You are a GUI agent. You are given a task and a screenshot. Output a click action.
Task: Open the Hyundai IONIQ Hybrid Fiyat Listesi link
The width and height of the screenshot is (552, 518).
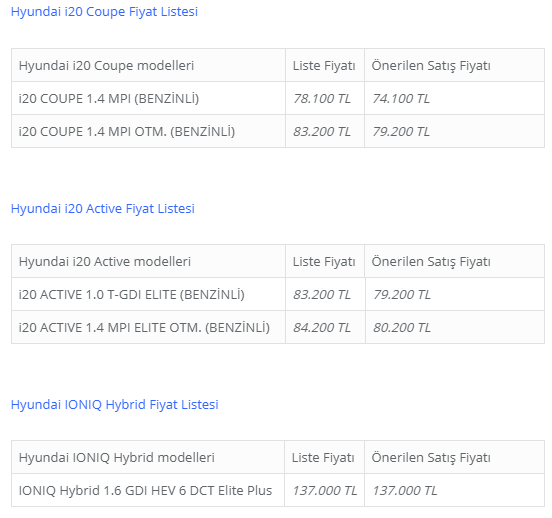114,404
